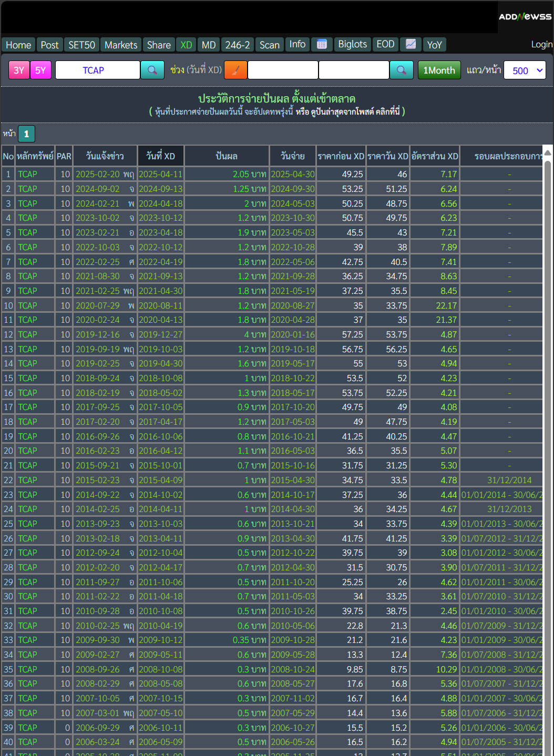Click XD ratio value 21.37
The height and width of the screenshot is (756, 554).
click(x=446, y=320)
